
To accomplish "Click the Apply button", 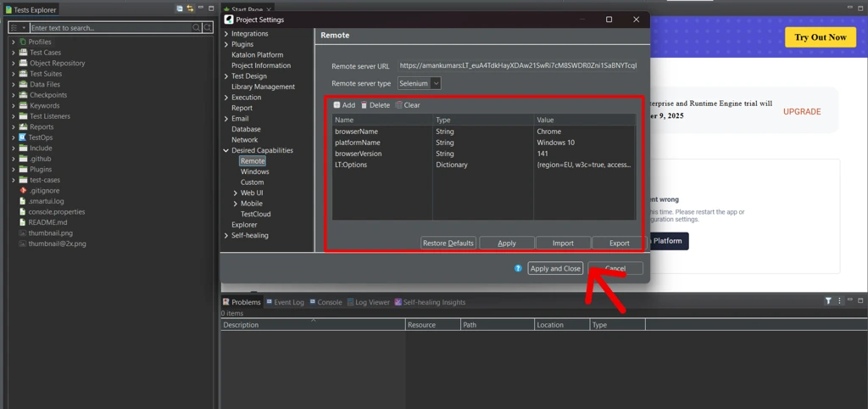I will click(x=507, y=243).
